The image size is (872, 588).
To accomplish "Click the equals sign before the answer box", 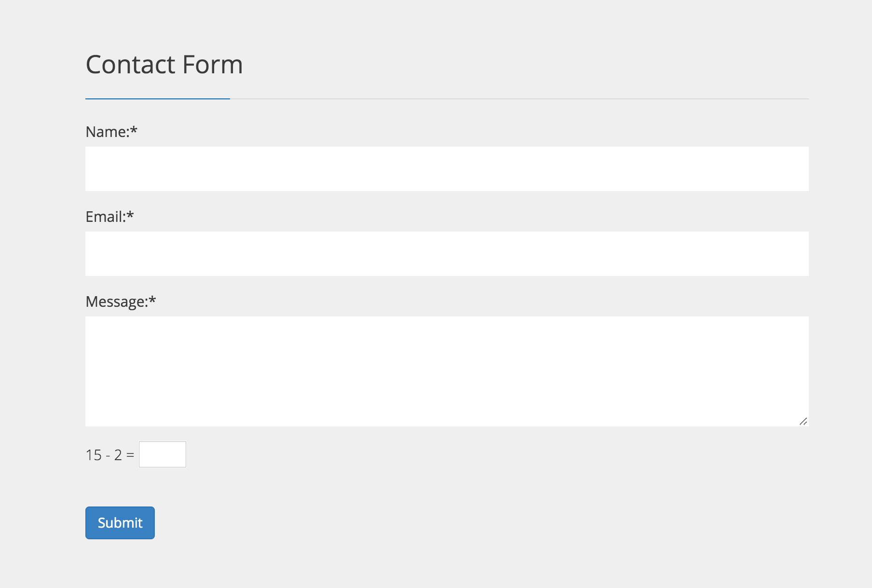I will coord(130,455).
